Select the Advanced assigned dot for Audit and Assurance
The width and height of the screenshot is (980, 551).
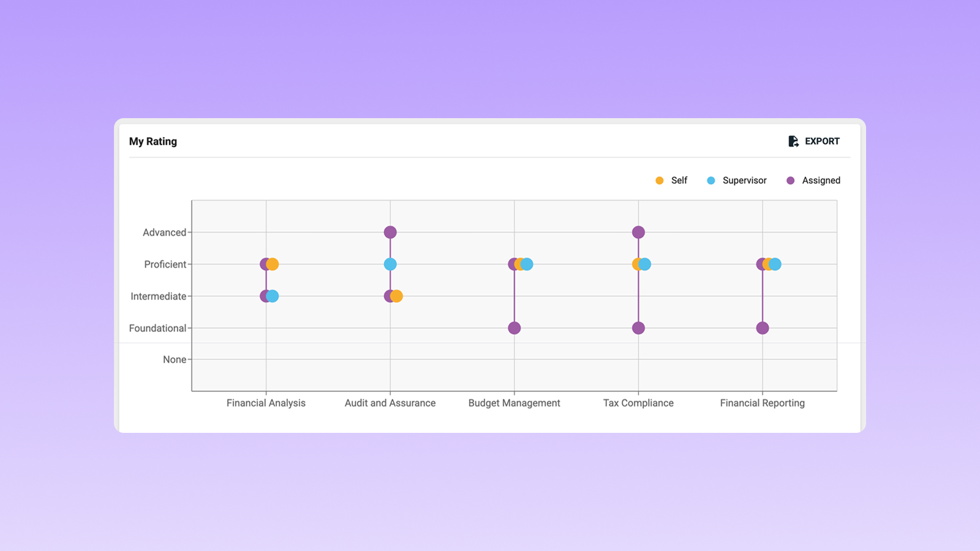click(390, 231)
